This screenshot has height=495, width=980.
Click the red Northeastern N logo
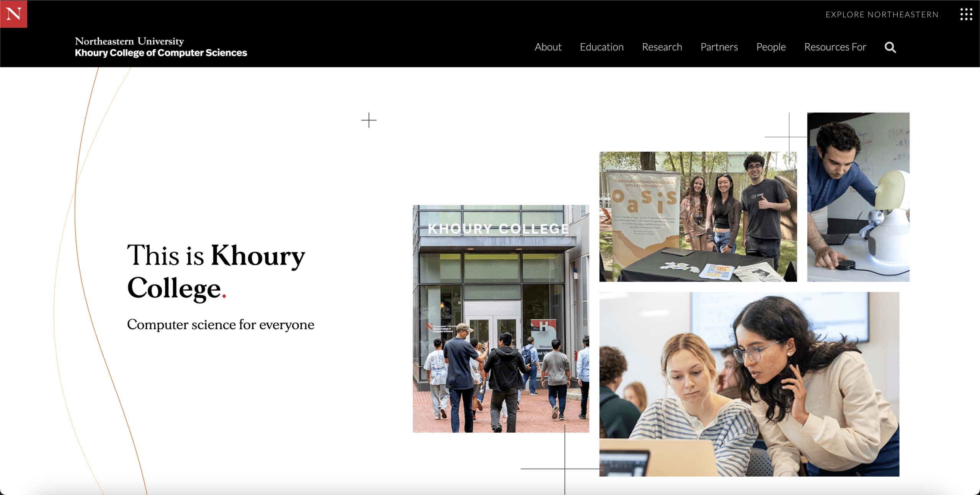pyautogui.click(x=13, y=14)
